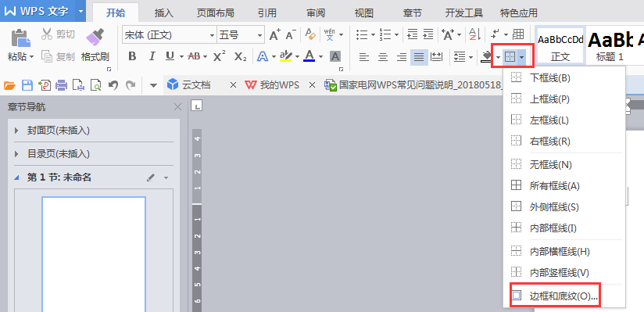This screenshot has height=312, width=644.
Task: Toggle character shading A icon
Action: coord(335,56)
